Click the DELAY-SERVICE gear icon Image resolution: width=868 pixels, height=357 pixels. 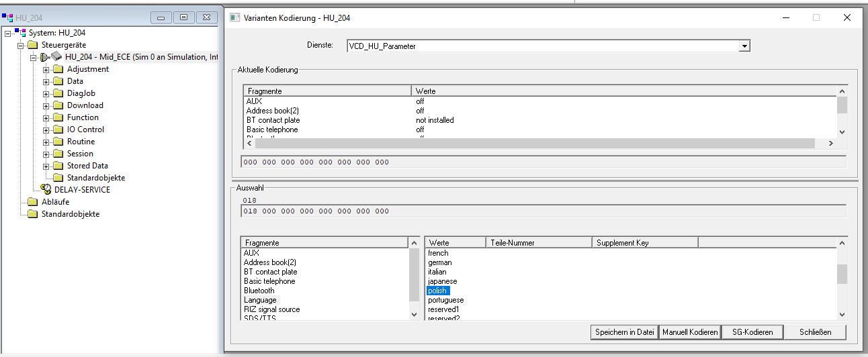tap(46, 190)
